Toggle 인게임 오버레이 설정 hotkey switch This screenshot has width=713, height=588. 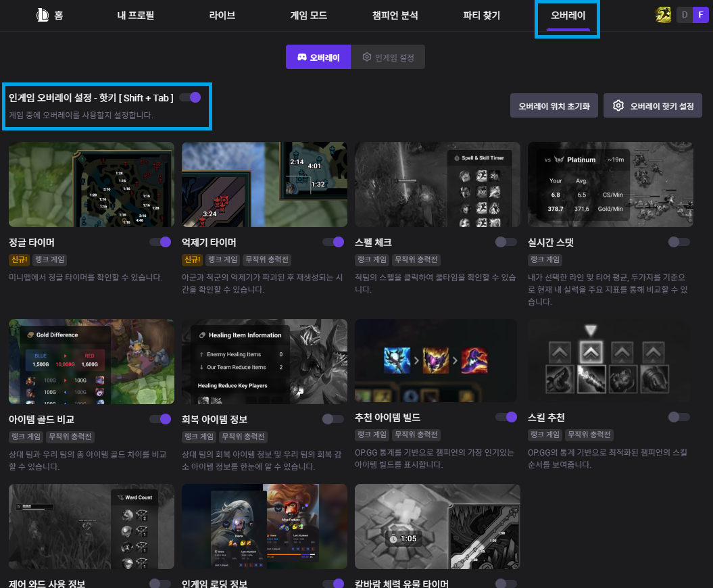coord(190,97)
